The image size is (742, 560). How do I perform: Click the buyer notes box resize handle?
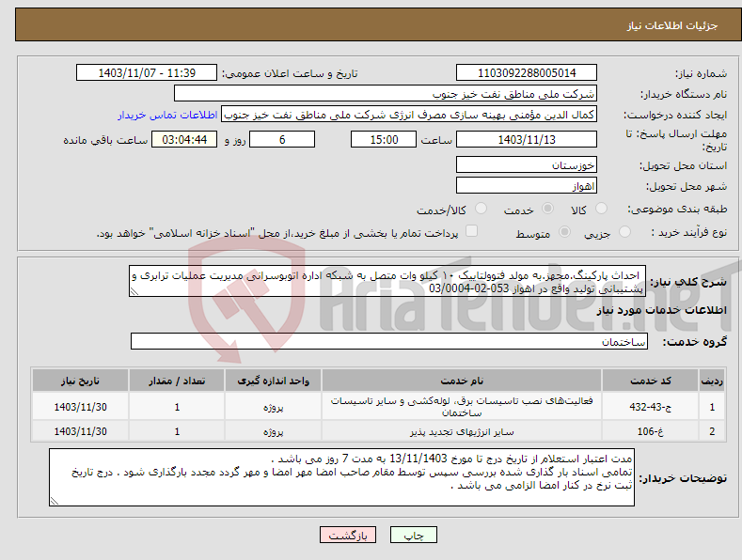(55, 501)
